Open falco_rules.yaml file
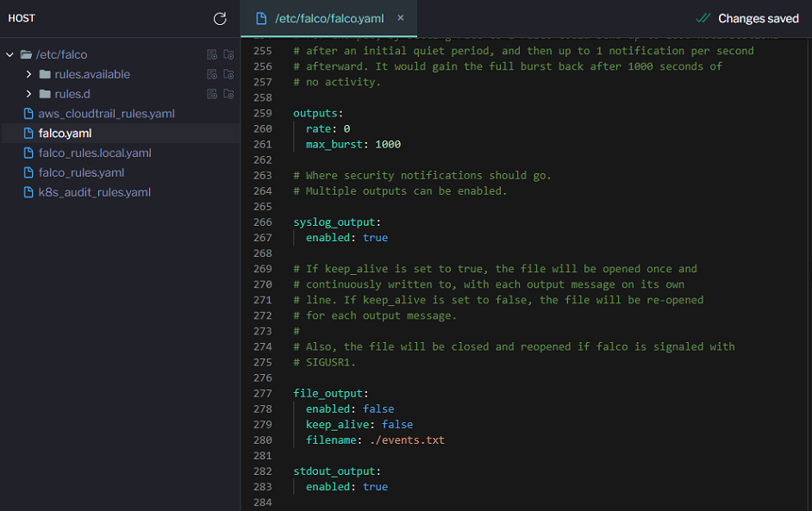Image resolution: width=812 pixels, height=511 pixels. point(81,172)
